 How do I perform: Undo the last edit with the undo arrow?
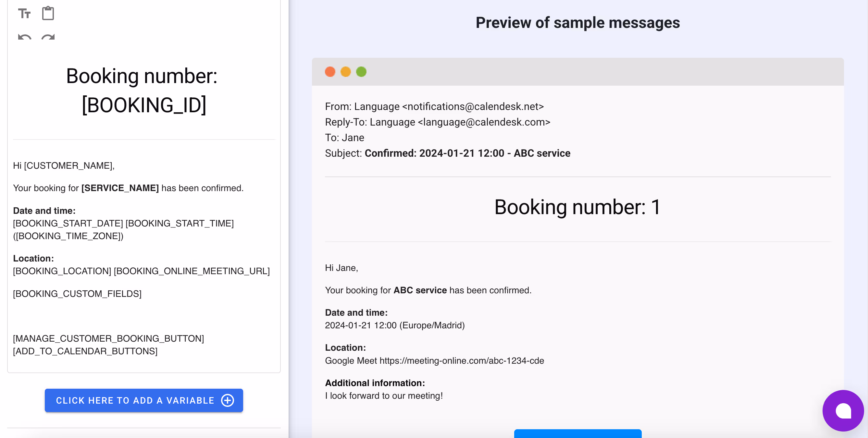coord(24,38)
